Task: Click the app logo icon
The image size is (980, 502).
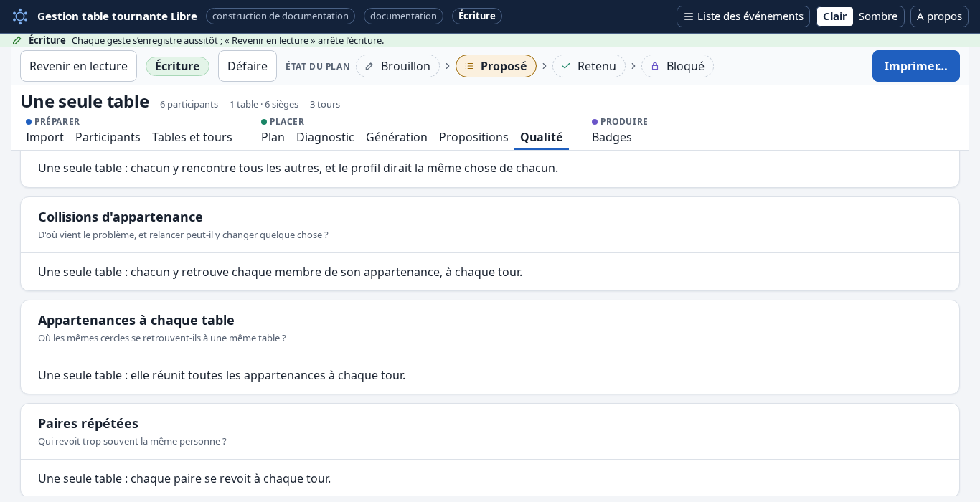Action: click(x=20, y=16)
